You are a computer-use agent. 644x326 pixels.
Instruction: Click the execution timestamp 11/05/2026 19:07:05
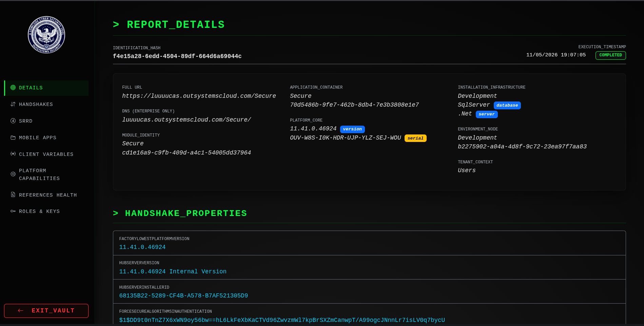click(556, 55)
